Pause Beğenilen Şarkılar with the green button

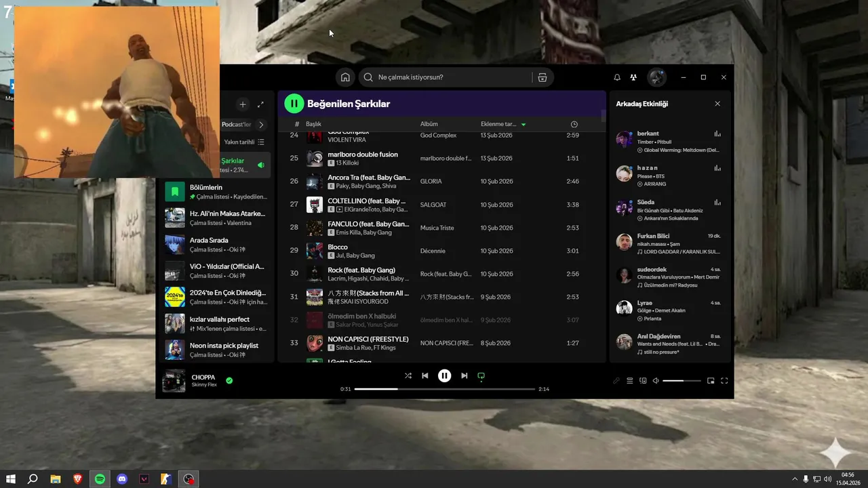pyautogui.click(x=294, y=104)
